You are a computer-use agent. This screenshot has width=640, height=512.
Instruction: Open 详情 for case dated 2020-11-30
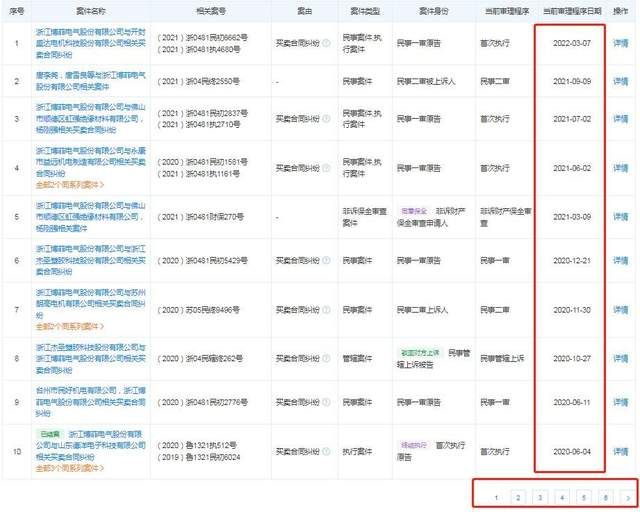[x=621, y=310]
